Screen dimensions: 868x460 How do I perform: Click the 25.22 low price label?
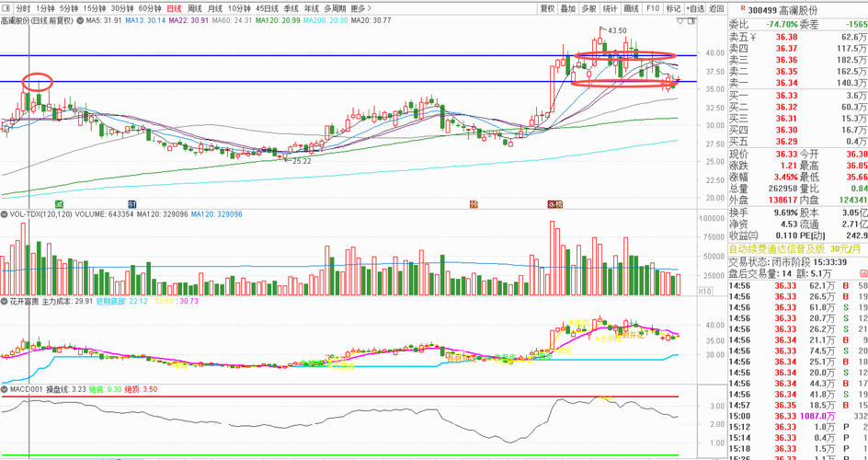302,161
